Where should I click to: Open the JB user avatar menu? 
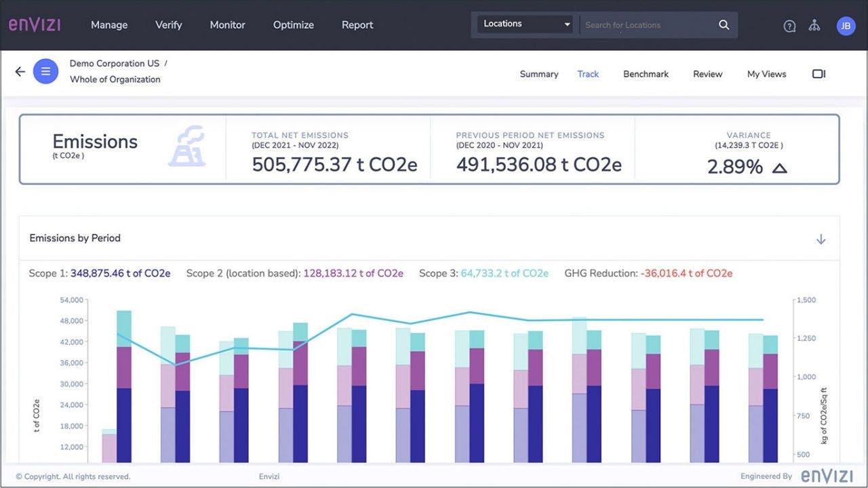pyautogui.click(x=846, y=26)
